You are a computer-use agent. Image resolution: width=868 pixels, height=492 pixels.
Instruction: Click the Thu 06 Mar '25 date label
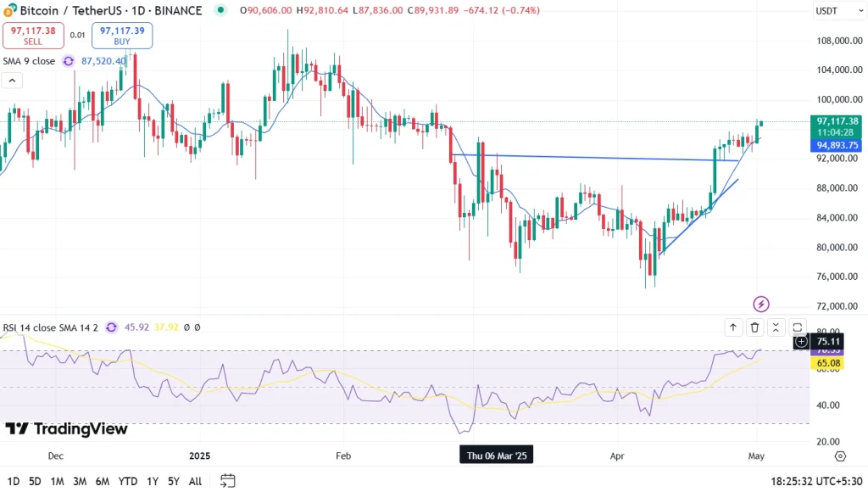point(497,456)
